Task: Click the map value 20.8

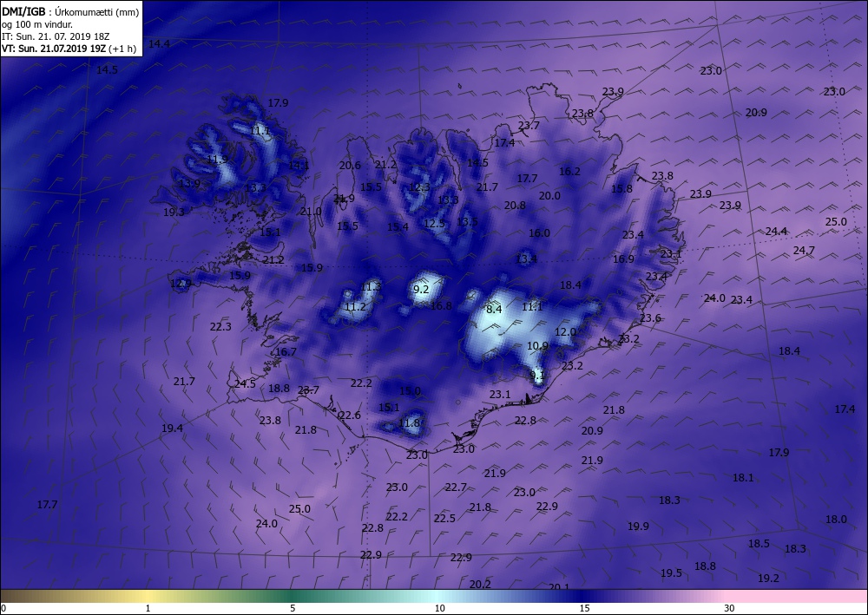Action: (515, 206)
